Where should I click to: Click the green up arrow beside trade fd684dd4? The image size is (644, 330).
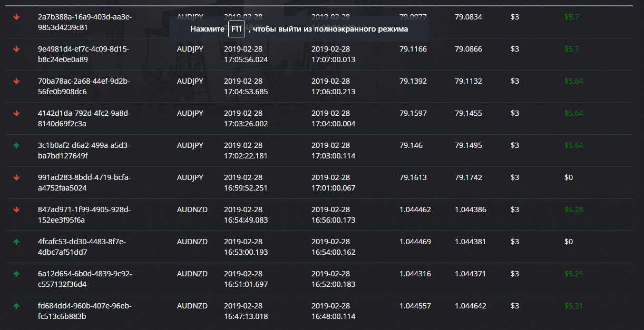(x=16, y=306)
